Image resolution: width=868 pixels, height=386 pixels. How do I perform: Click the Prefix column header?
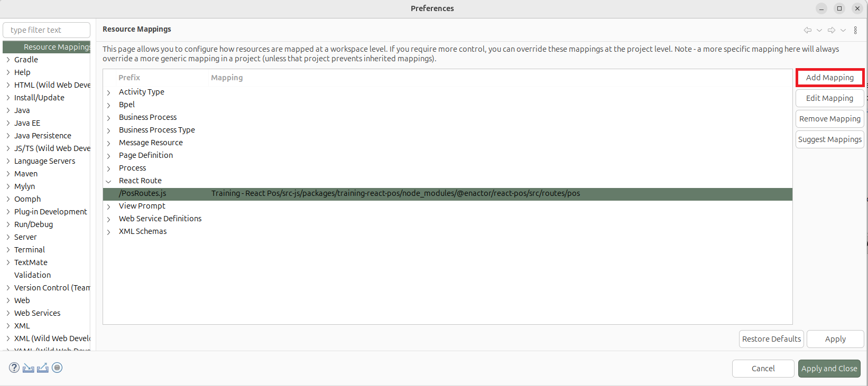coord(129,78)
